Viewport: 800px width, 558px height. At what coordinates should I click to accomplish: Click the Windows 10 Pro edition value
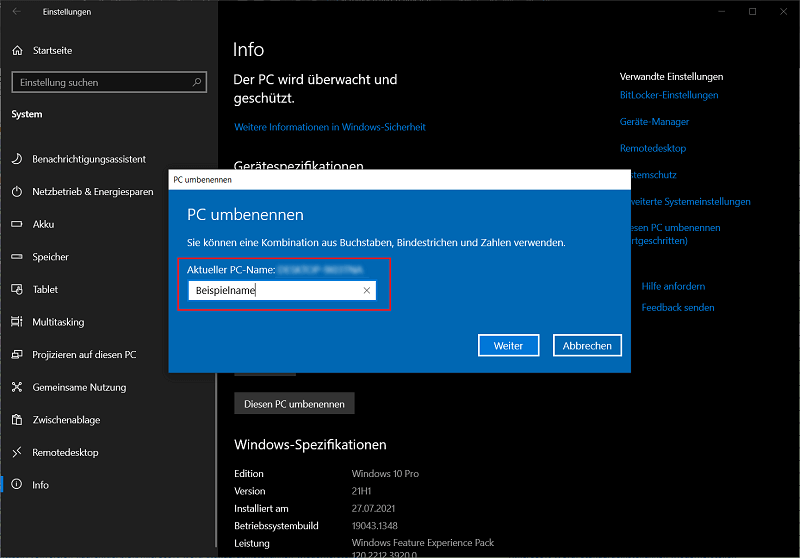(x=385, y=474)
